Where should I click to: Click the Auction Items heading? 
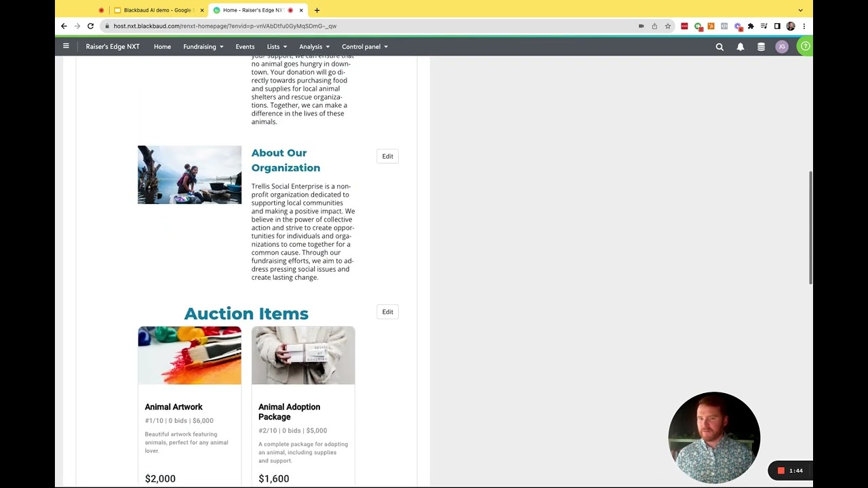[x=246, y=313]
